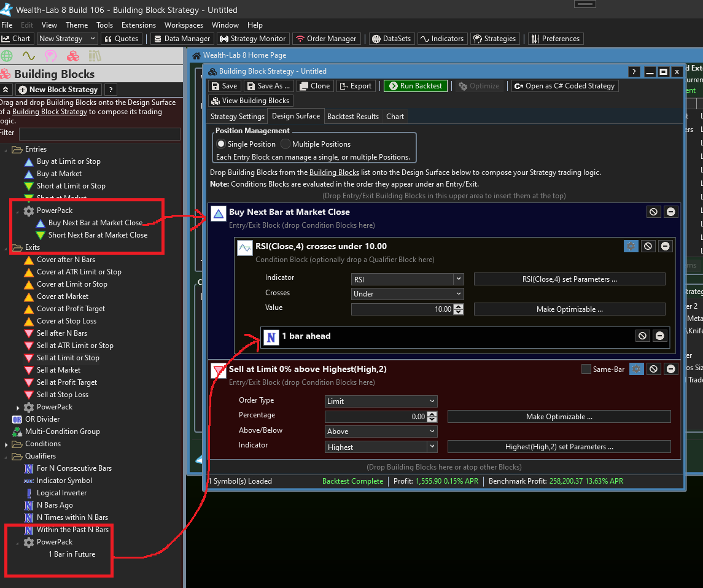Open the Crosses Under dropdown
703x588 pixels.
(x=407, y=294)
